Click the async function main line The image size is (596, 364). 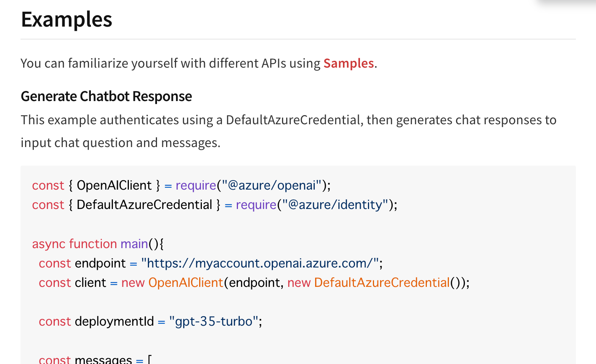tap(97, 244)
